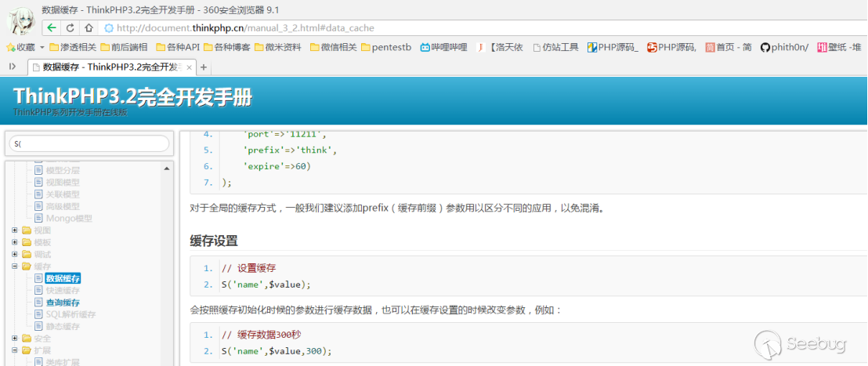Click ThinkPHP系列开发手册在线版 subtitle
Viewport: 868px width, 366px height.
click(x=71, y=112)
